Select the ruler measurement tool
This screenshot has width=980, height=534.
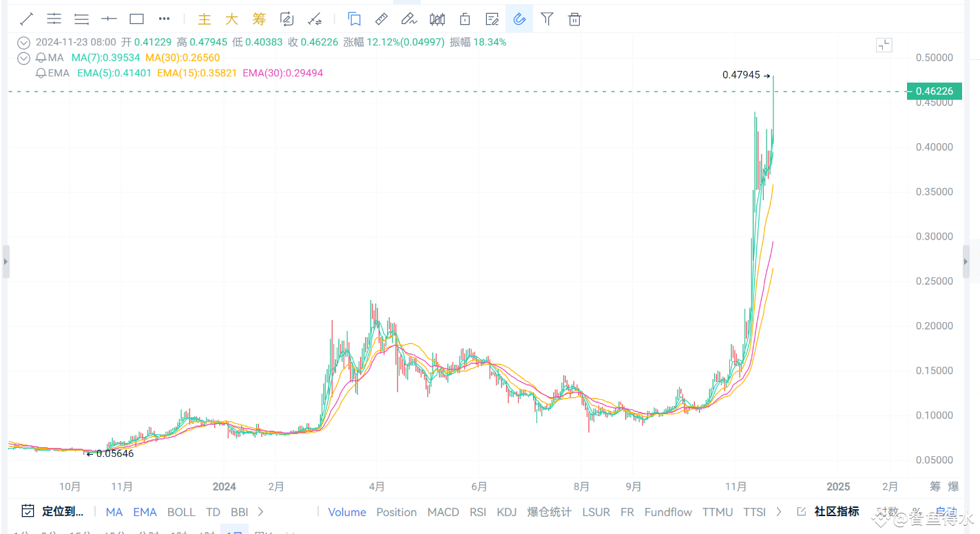381,19
